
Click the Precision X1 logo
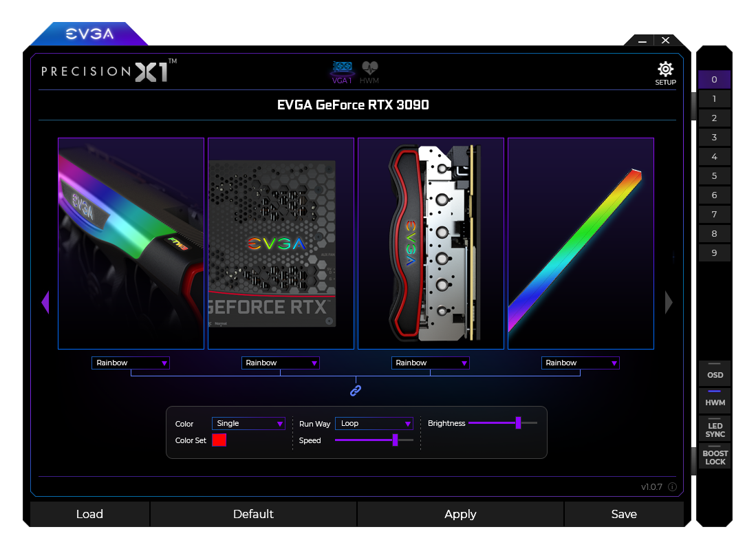109,72
